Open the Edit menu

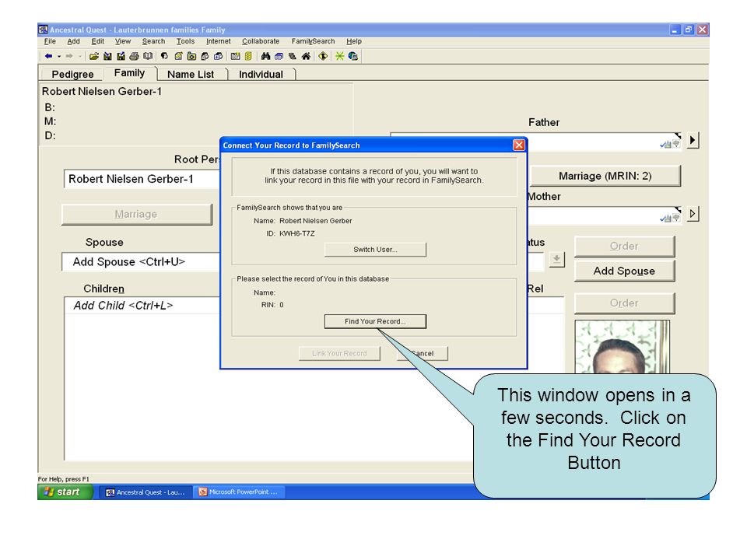(x=98, y=41)
